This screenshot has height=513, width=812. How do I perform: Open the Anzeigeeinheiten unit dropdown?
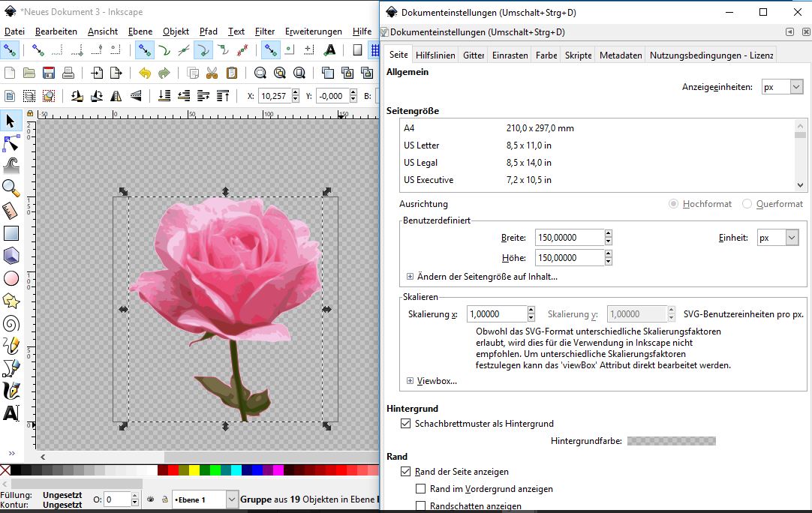pos(782,87)
